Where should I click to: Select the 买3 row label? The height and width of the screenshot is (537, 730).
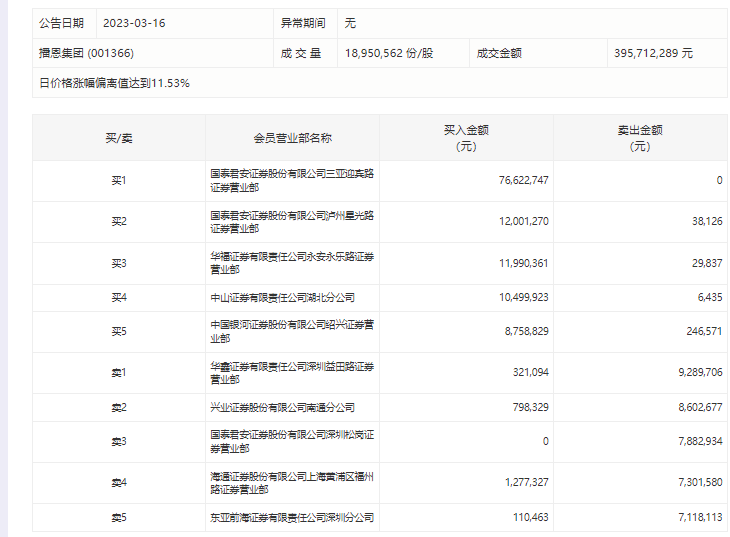point(119,264)
